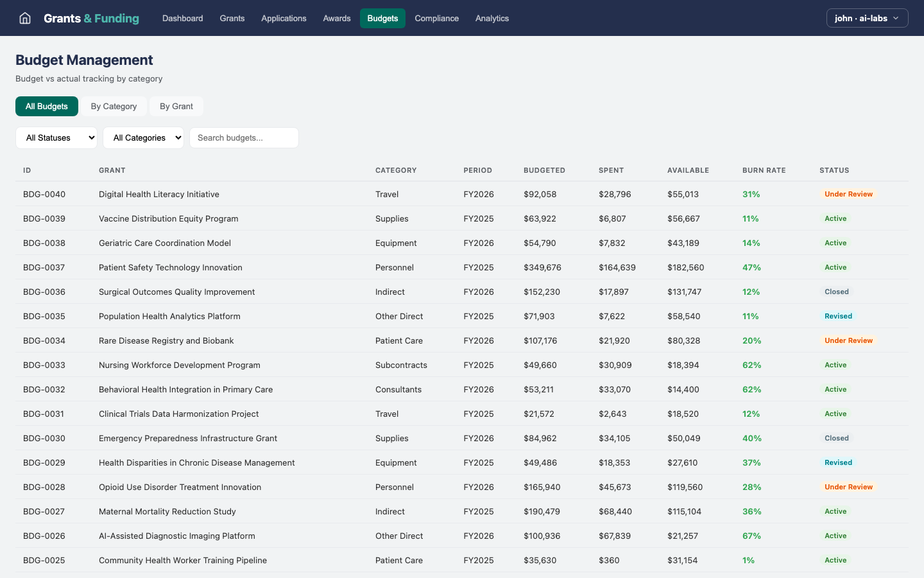Image resolution: width=924 pixels, height=578 pixels.
Task: Click the 67% burn rate for AI-Assisted Diagnostic Imaging
Action: 751,536
